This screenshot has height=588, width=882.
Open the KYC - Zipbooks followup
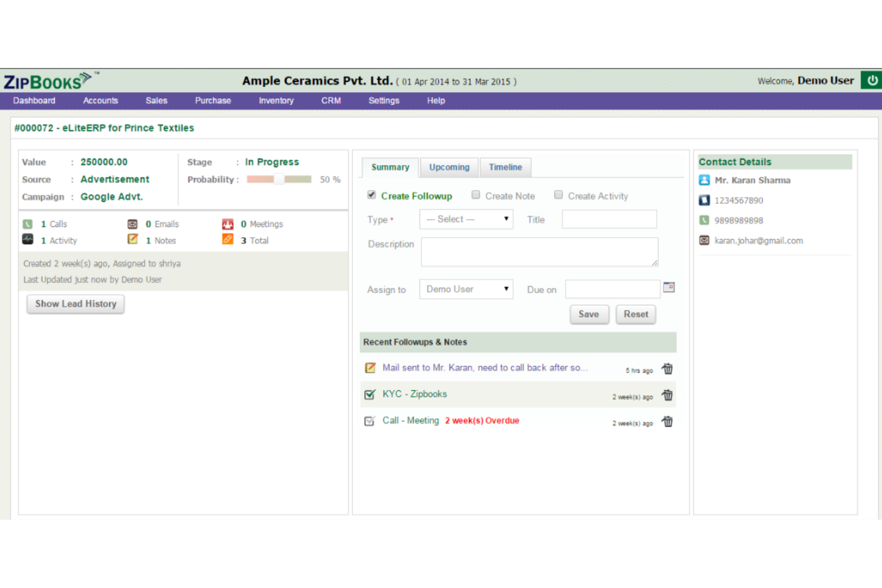415,394
